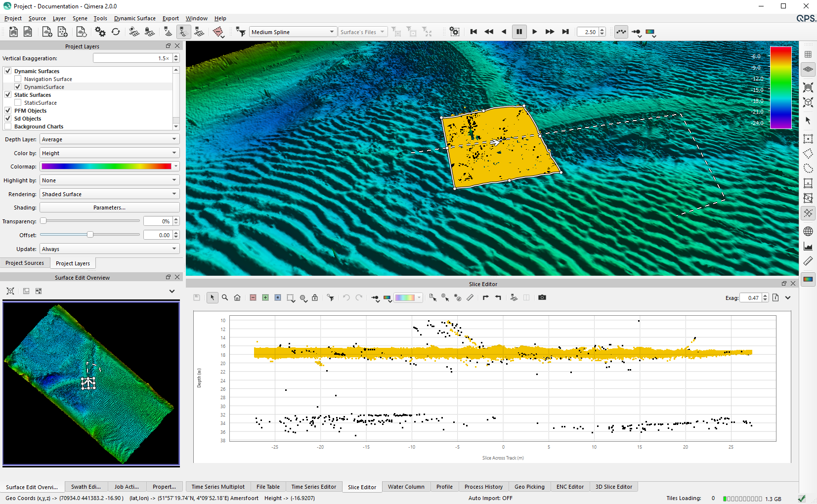Open the Medium Spline dropdown
This screenshot has height=504, width=817.
point(293,32)
